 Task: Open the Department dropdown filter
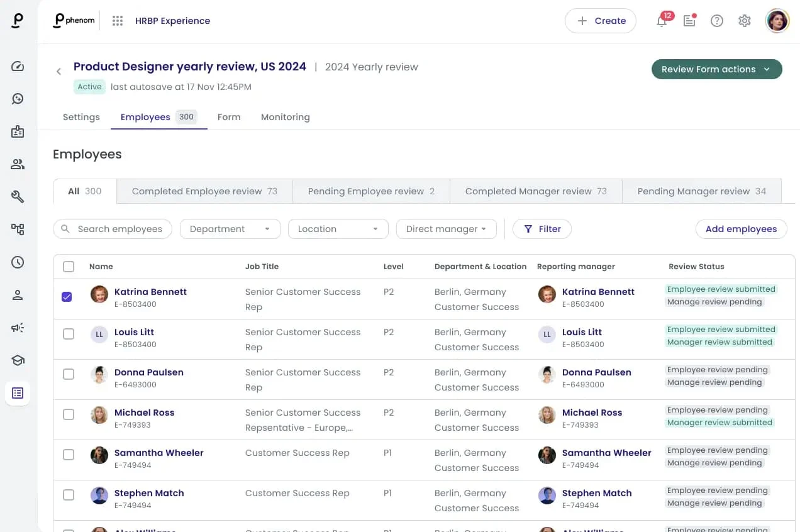point(230,229)
